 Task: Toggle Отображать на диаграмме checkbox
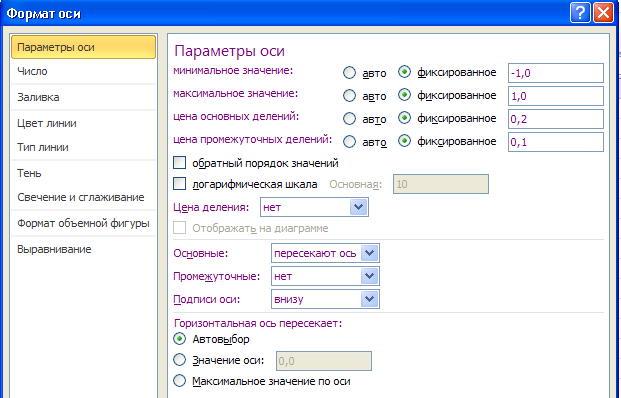[x=180, y=228]
